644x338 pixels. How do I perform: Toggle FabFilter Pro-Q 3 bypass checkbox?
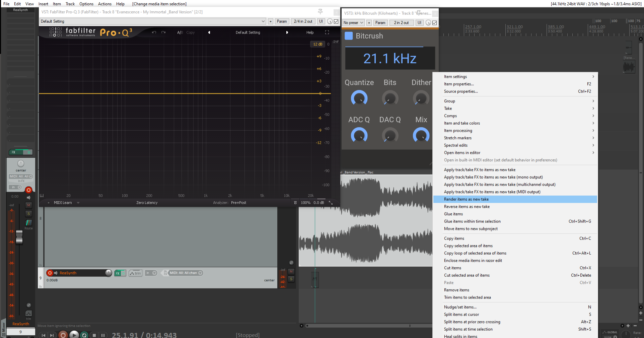(336, 21)
